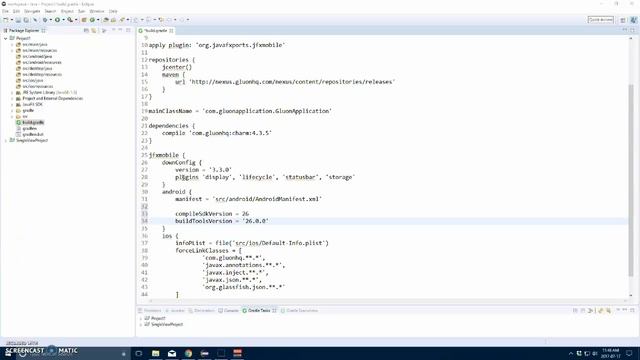Expand SingleViewProject in Gradle Tasks view
The width and height of the screenshot is (640, 360).
coord(141,324)
